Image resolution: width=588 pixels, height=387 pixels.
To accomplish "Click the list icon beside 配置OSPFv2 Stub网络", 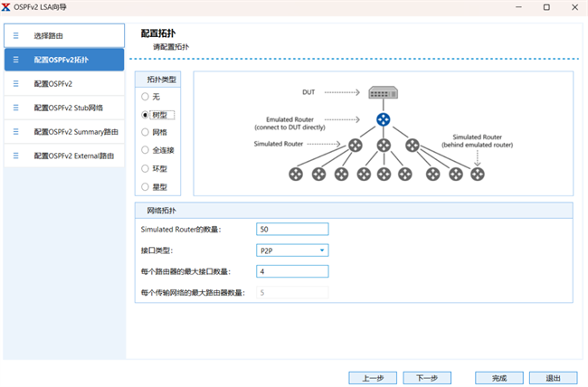I will 15,108.
